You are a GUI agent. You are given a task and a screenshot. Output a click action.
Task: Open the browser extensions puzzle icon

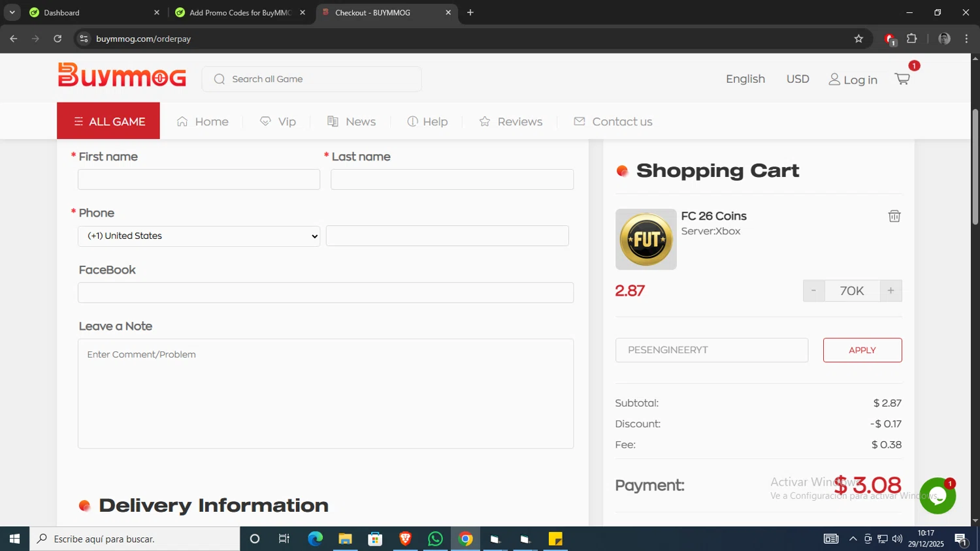pyautogui.click(x=912, y=39)
